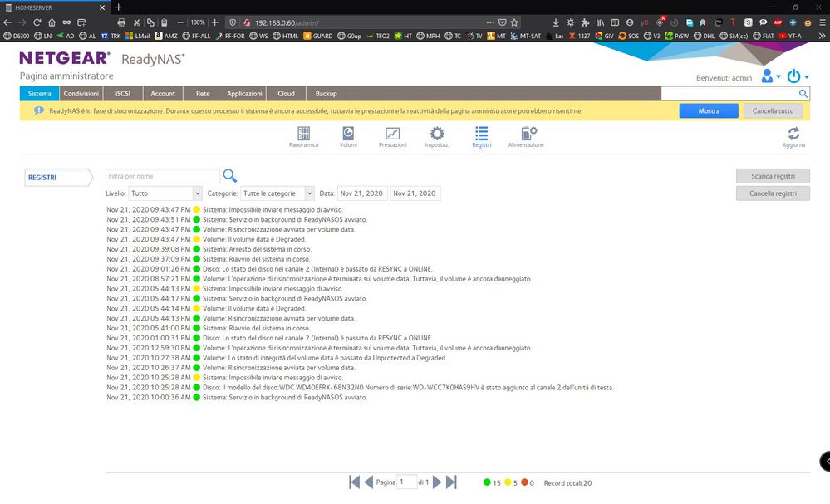This screenshot has width=830, height=504.
Task: Toggle the yellow warning log filter
Action: (x=508, y=482)
